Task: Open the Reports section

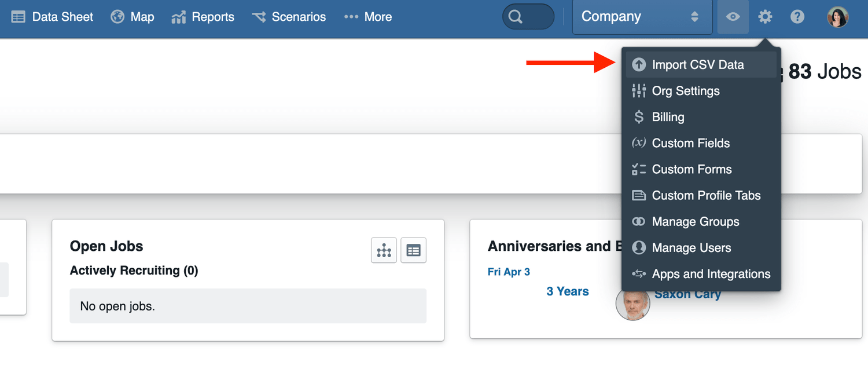Action: (203, 17)
